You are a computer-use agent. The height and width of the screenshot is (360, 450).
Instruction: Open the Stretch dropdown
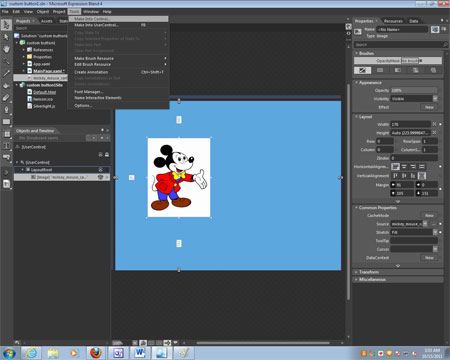point(435,232)
